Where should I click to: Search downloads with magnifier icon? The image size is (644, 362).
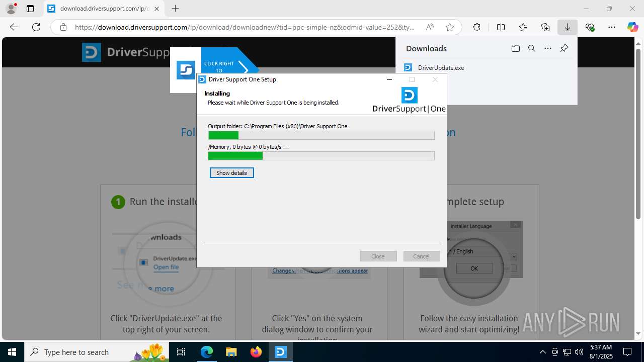point(531,48)
